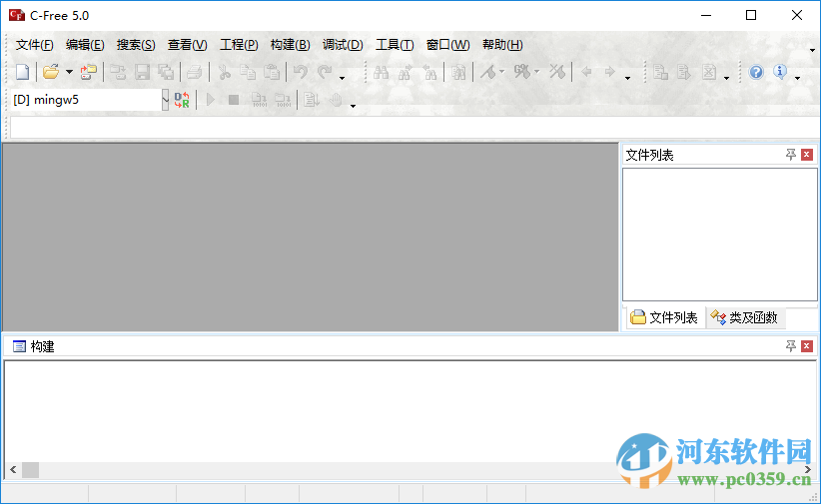Click the Navigate Forward arrow icon
This screenshot has height=504, width=821.
610,72
